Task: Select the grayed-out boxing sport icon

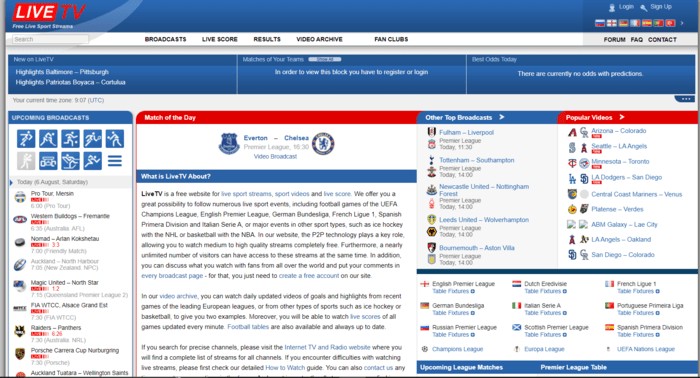Action: click(x=26, y=161)
